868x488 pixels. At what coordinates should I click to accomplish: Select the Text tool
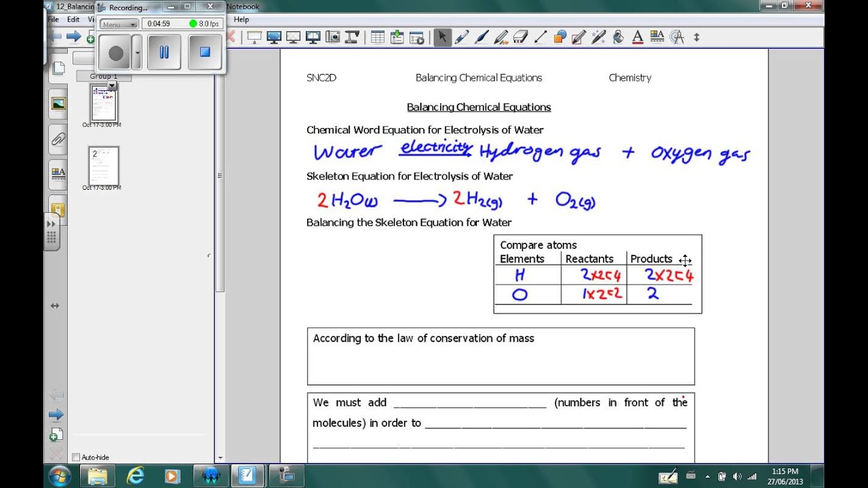637,37
